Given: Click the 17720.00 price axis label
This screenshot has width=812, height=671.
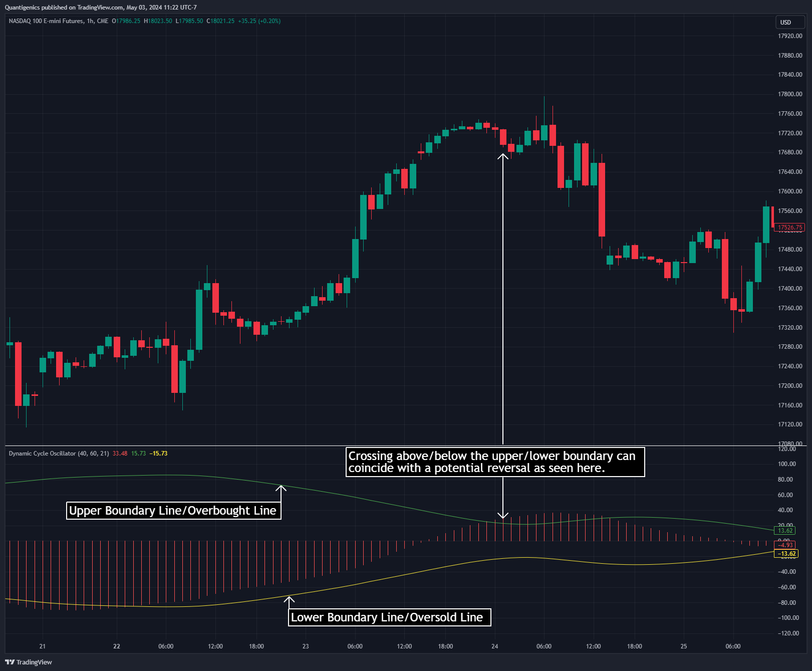Looking at the screenshot, I should [x=790, y=133].
